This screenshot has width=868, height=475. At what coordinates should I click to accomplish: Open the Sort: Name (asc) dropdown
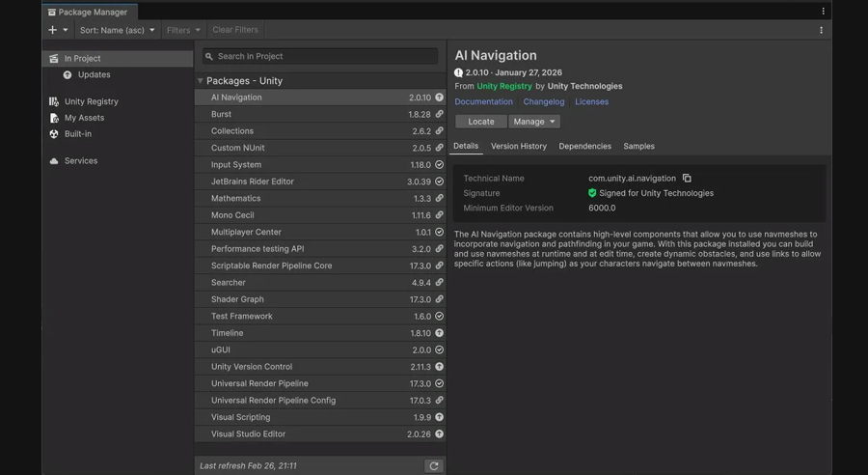(x=117, y=30)
